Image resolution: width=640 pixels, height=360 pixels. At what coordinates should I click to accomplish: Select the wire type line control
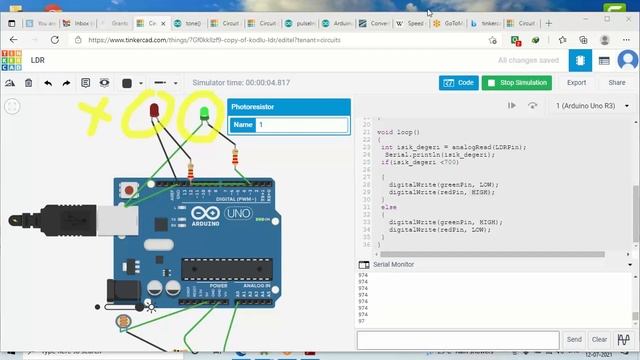point(160,83)
